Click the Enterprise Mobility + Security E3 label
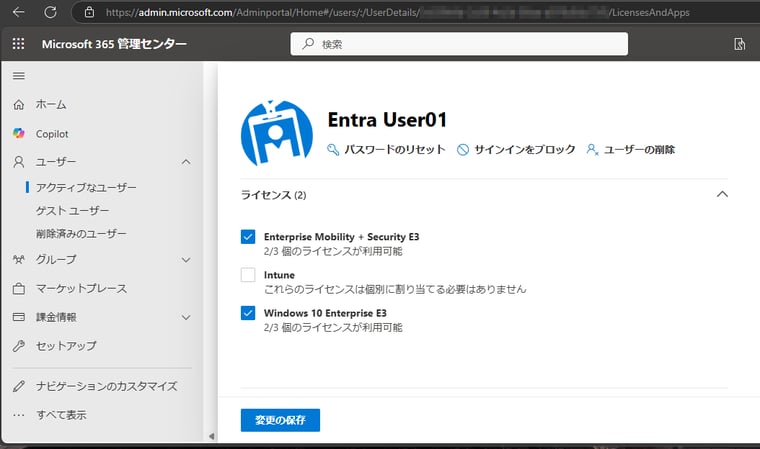The image size is (760, 449). pos(341,237)
